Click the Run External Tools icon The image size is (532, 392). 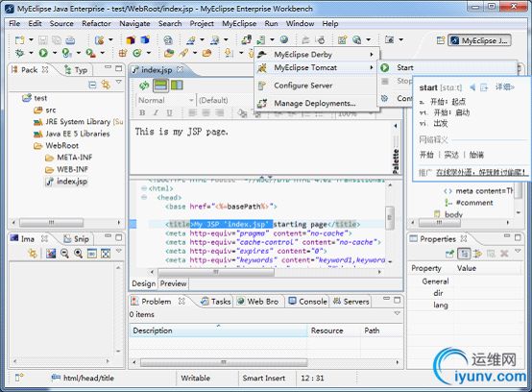pyautogui.click(x=90, y=53)
